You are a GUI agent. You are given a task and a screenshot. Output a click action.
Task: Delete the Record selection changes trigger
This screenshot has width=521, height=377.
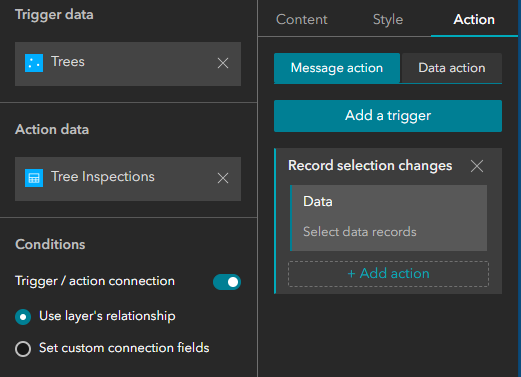[x=477, y=166]
